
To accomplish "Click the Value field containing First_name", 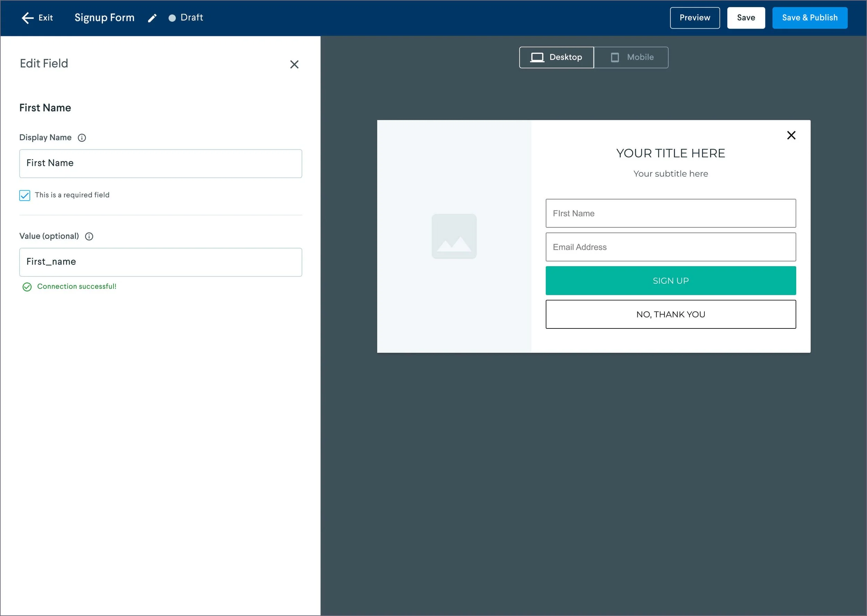I will tap(161, 262).
